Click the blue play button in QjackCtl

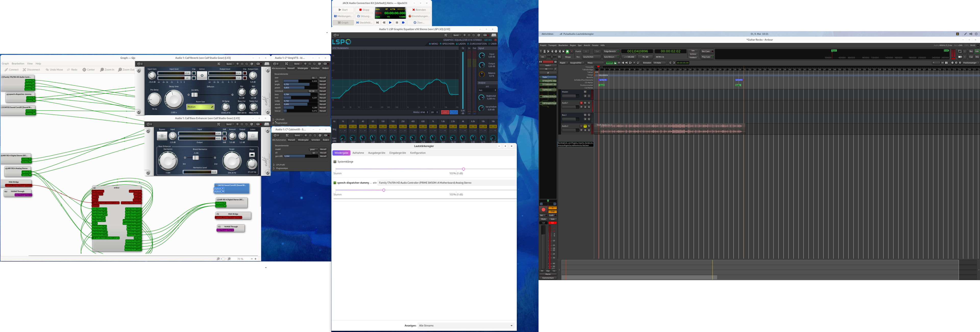(x=390, y=22)
